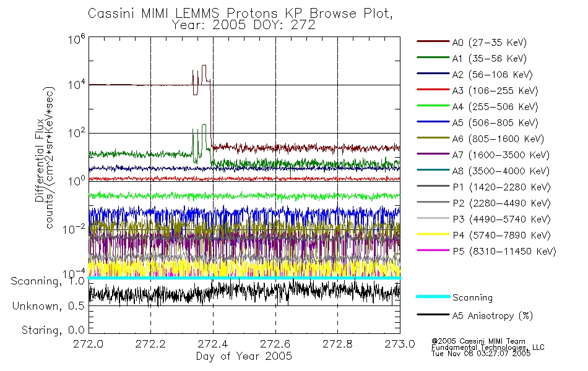This screenshot has width=588, height=371.
Task: Click the y-axis label 10^-2
Action: pos(74,229)
